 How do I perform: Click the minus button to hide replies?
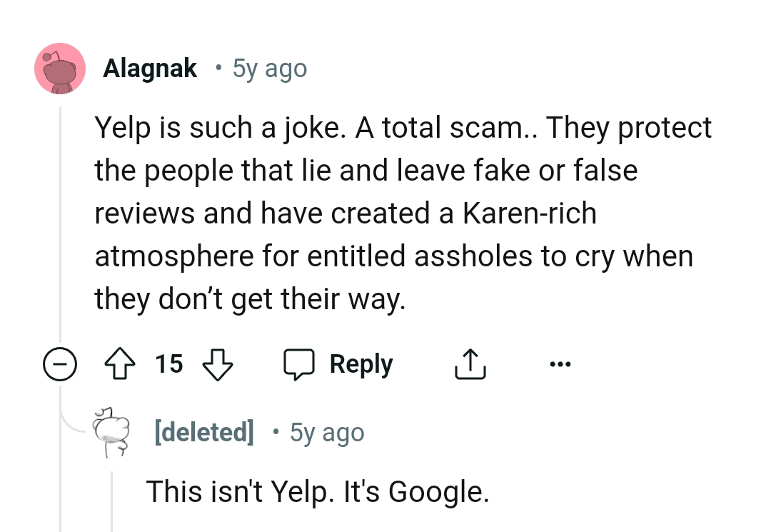(x=61, y=365)
